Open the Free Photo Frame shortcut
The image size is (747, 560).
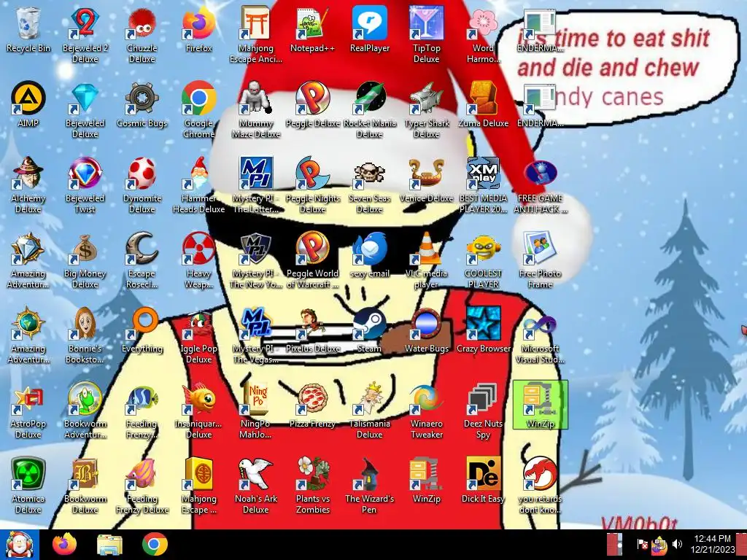tap(541, 260)
